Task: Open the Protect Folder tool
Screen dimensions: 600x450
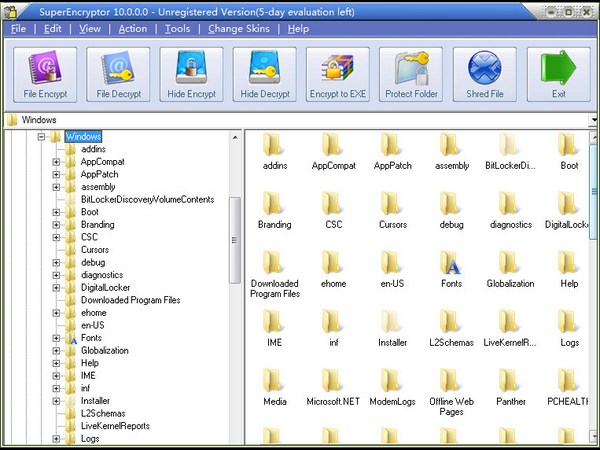Action: coord(411,74)
